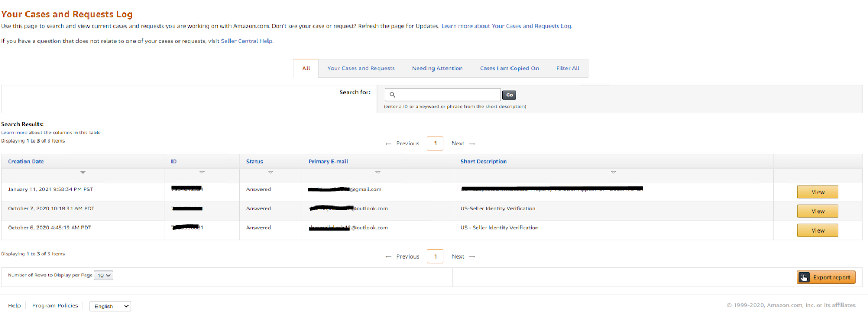This screenshot has width=868, height=316.
Task: Select the Filter All tab
Action: click(567, 68)
